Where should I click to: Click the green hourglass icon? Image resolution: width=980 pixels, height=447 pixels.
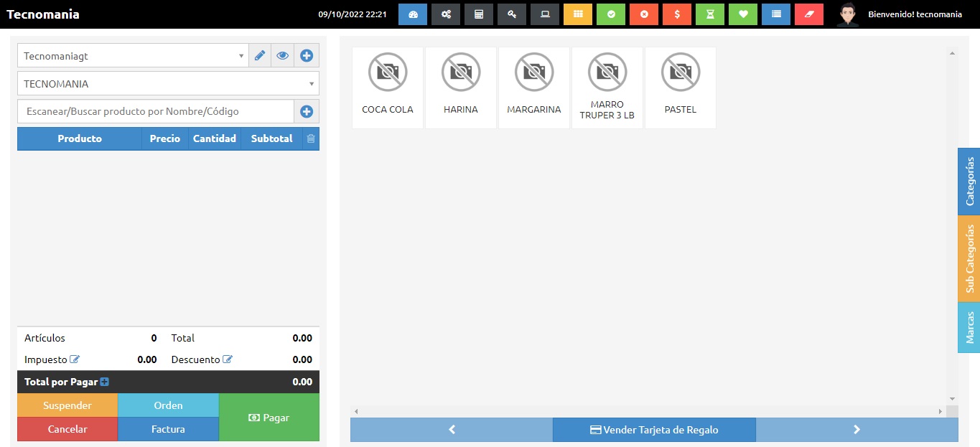710,14
